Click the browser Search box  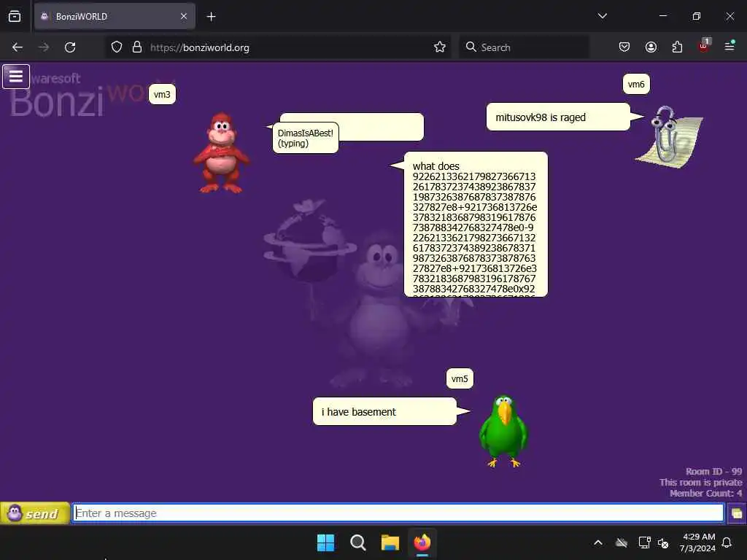[524, 47]
